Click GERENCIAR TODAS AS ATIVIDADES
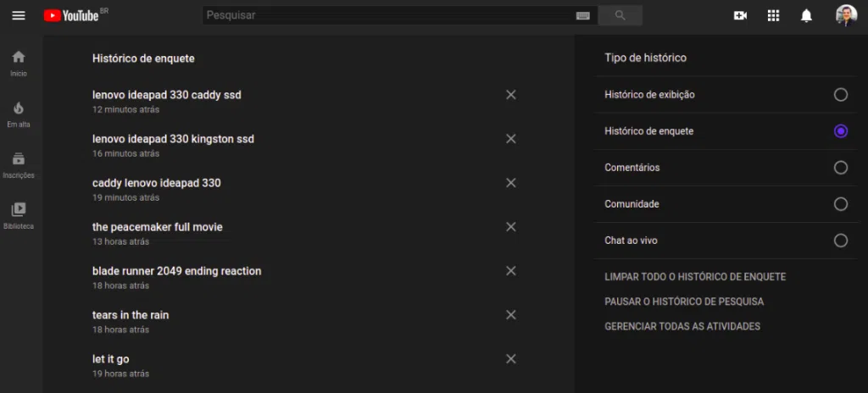This screenshot has width=868, height=393. click(682, 327)
